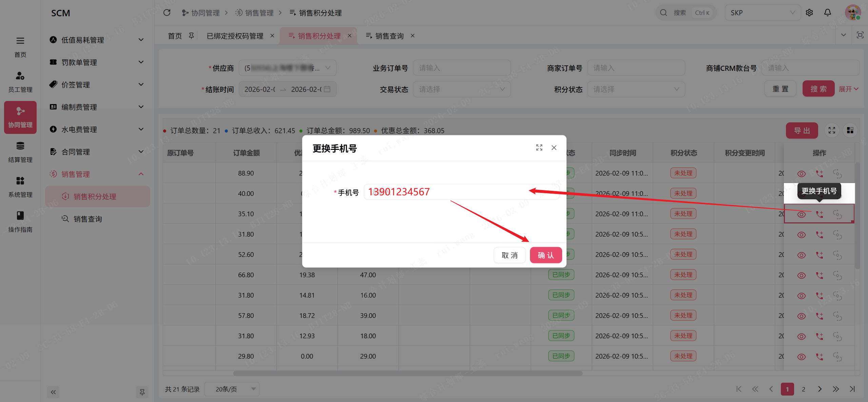Pin the 首页 tab
This screenshot has height=402, width=868.
click(192, 36)
